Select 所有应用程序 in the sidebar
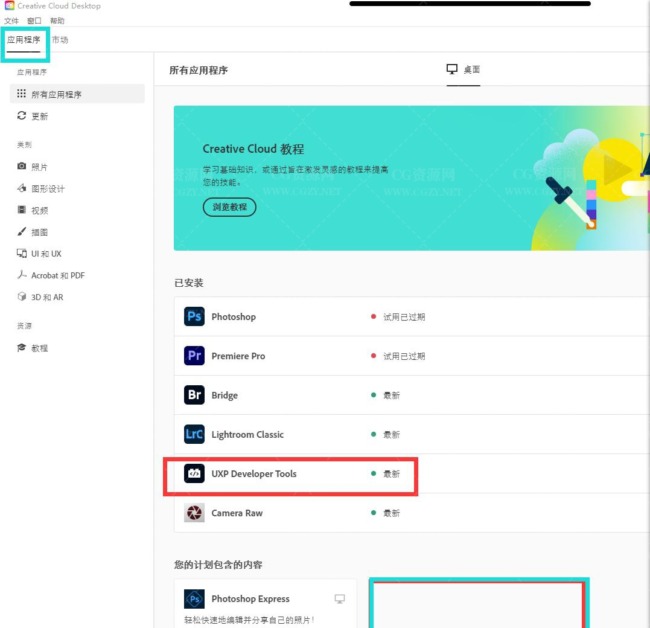The image size is (650, 628). coord(77,94)
